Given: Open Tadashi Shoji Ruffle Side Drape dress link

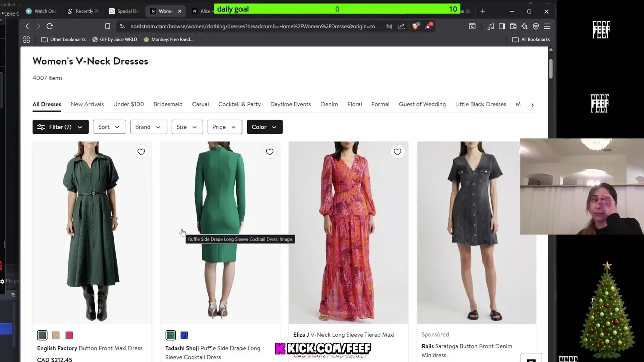Looking at the screenshot, I should tap(213, 353).
